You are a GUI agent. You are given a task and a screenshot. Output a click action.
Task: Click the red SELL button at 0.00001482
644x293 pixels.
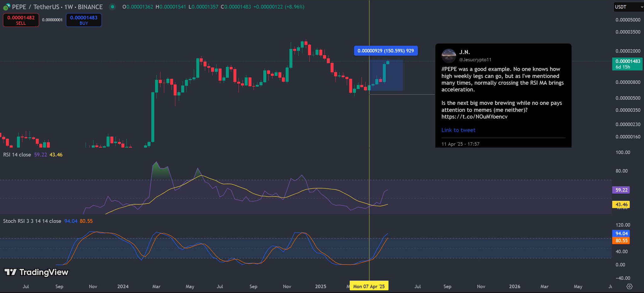(x=21, y=20)
